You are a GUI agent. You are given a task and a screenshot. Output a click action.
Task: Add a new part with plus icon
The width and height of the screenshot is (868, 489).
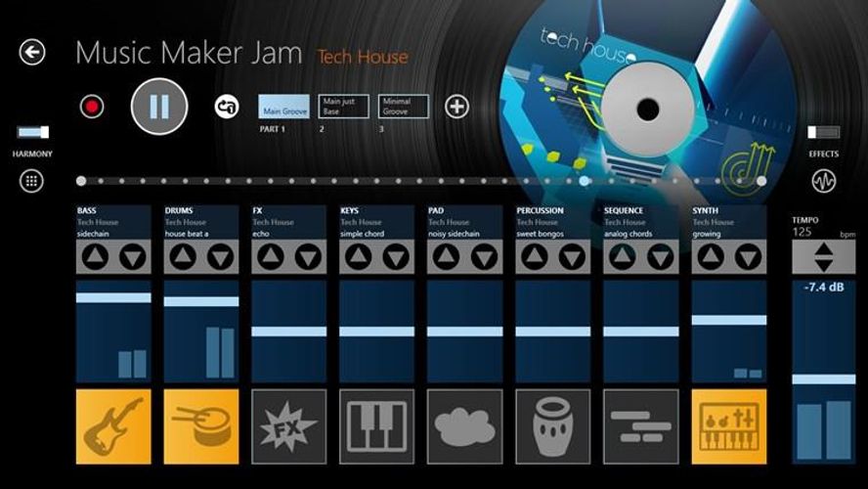456,107
